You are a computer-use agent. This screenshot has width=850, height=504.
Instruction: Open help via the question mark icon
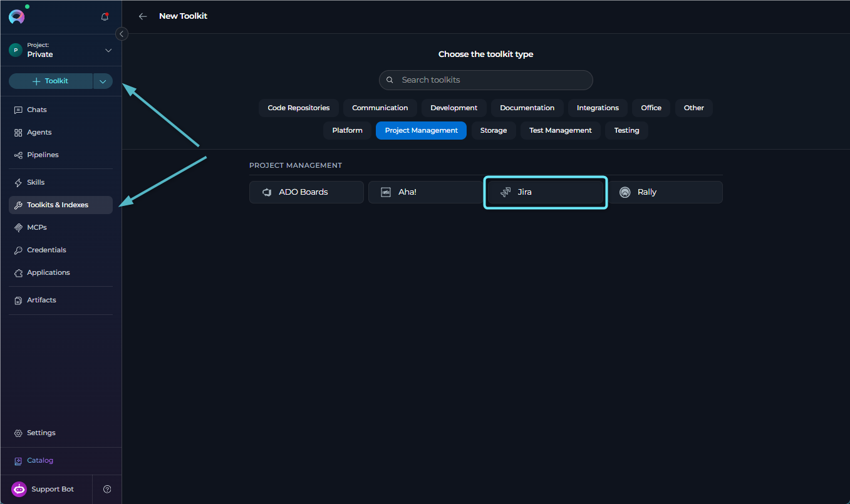click(x=107, y=489)
